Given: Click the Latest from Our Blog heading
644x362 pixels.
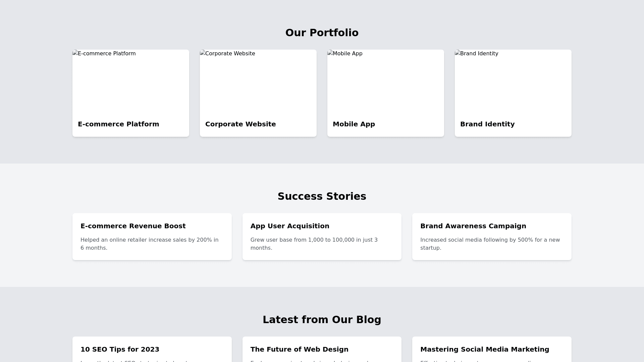Looking at the screenshot, I should point(322,320).
